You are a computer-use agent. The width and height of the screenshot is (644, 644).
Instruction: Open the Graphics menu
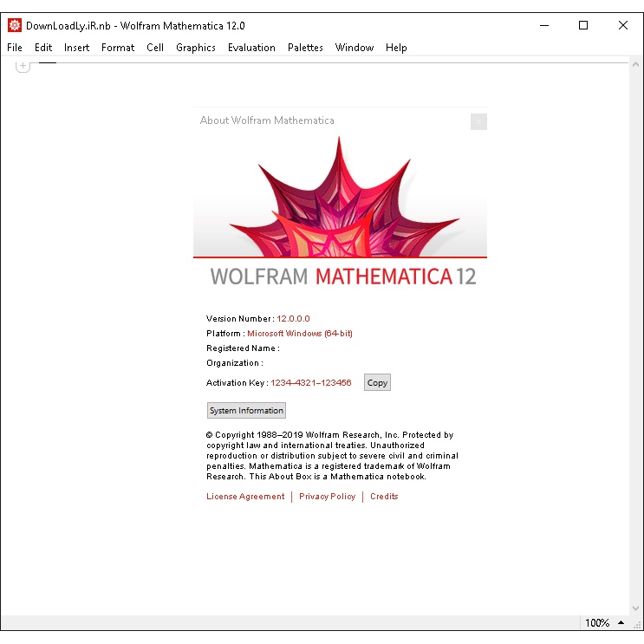coord(196,48)
